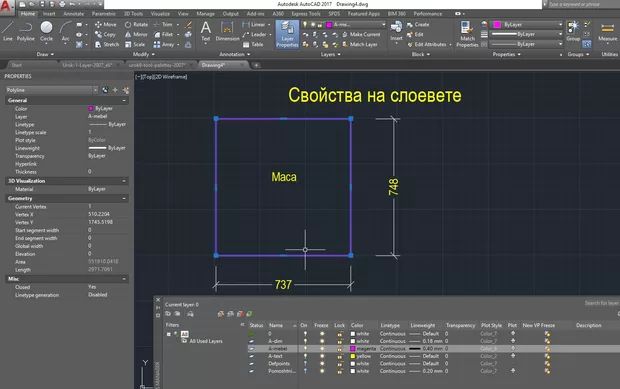Click the Print icon in quick access toolbar
Screen dimensions: 620x389
62,4
